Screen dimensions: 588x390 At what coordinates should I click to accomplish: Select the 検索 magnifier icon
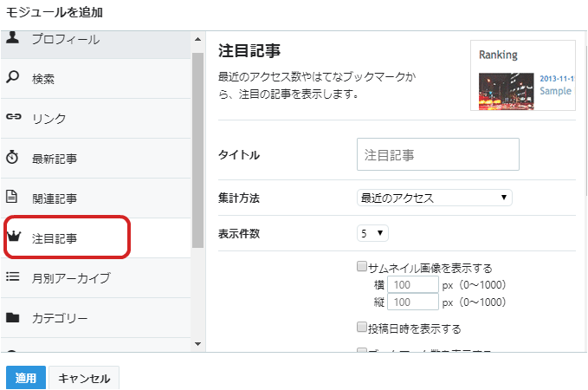(x=12, y=77)
